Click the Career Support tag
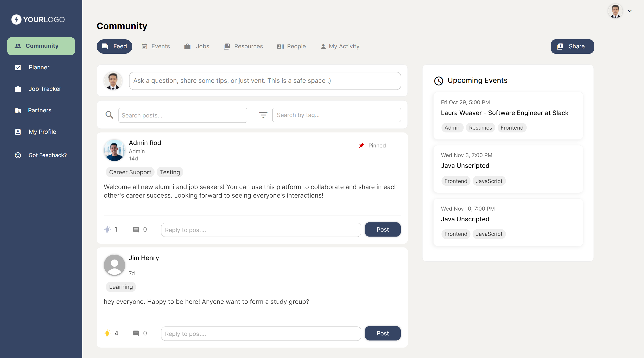Image resolution: width=644 pixels, height=358 pixels. pyautogui.click(x=130, y=172)
